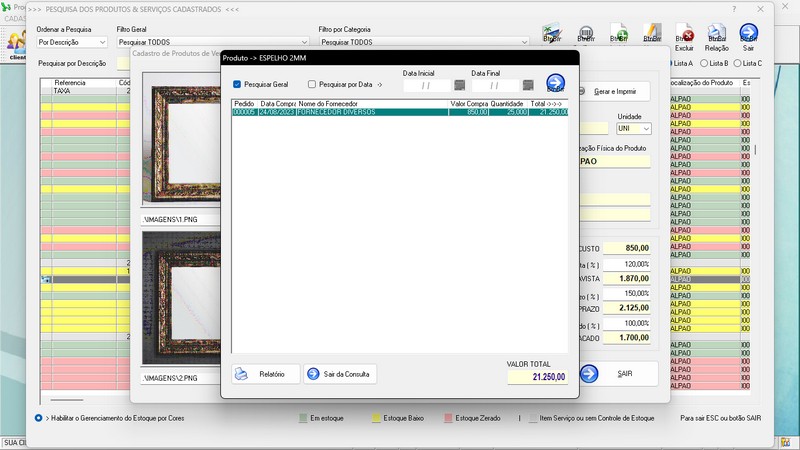Click the Gerar e Imprimir button
The height and width of the screenshot is (450, 800).
point(614,91)
